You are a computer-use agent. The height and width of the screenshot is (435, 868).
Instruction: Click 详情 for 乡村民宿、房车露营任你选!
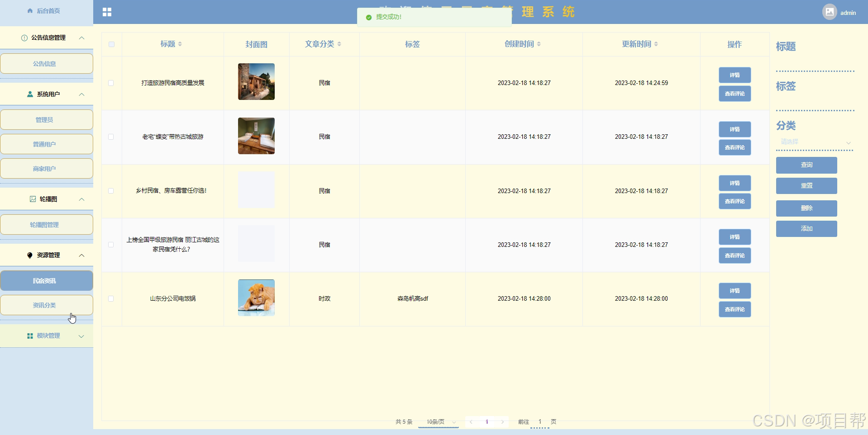click(x=734, y=183)
